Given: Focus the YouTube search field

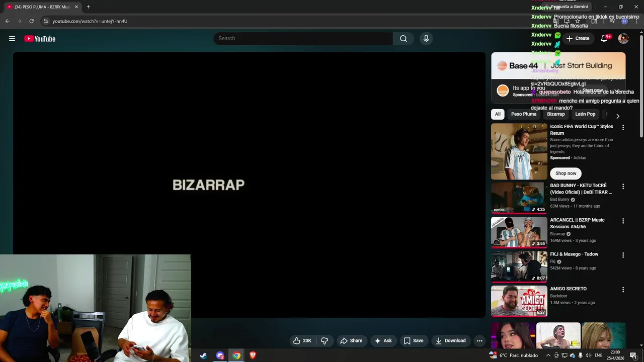Looking at the screenshot, I should 303,39.
